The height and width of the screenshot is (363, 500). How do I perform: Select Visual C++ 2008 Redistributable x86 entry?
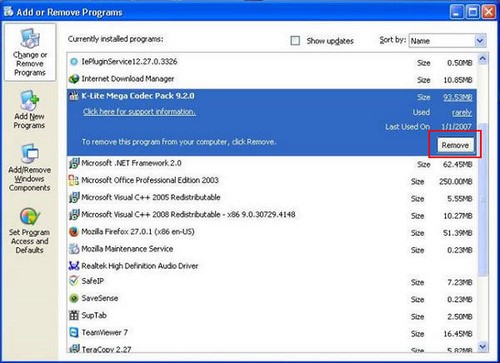272,215
